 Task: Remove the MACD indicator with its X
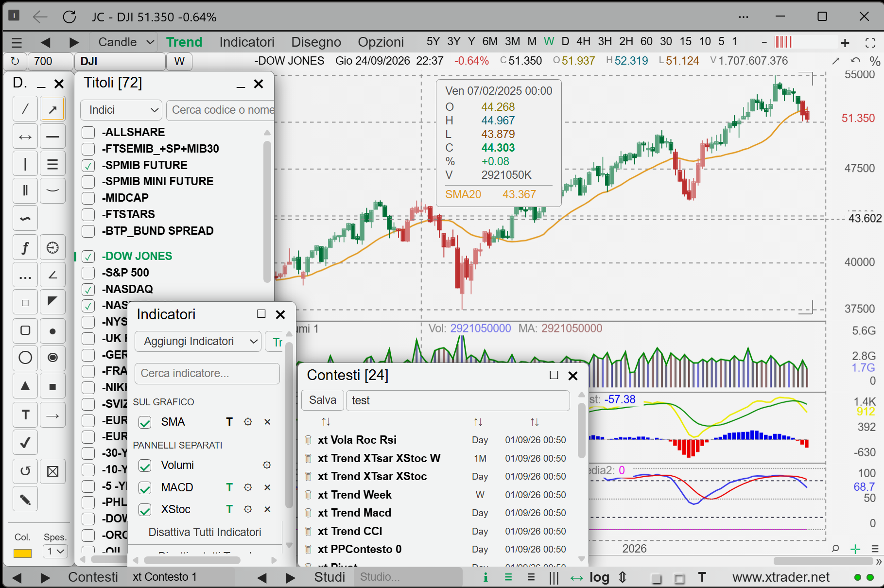pos(267,487)
